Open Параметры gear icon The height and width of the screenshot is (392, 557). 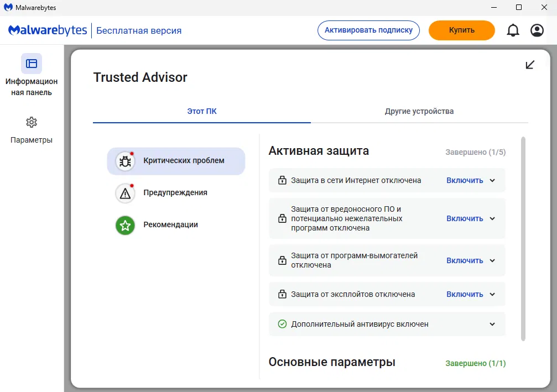point(32,122)
